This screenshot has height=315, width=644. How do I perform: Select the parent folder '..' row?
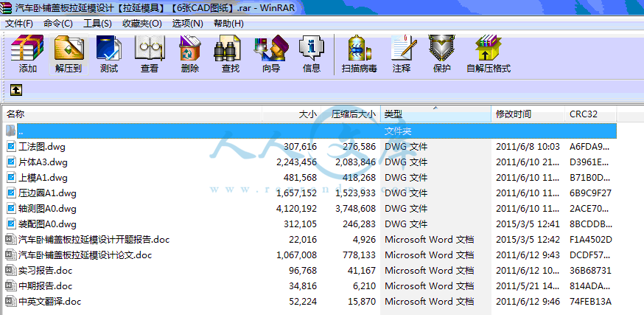316,131
